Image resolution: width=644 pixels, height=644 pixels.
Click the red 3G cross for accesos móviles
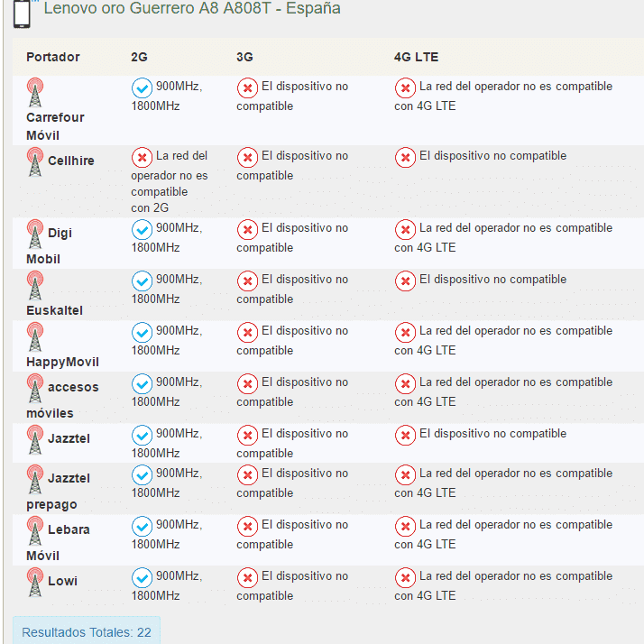[247, 383]
